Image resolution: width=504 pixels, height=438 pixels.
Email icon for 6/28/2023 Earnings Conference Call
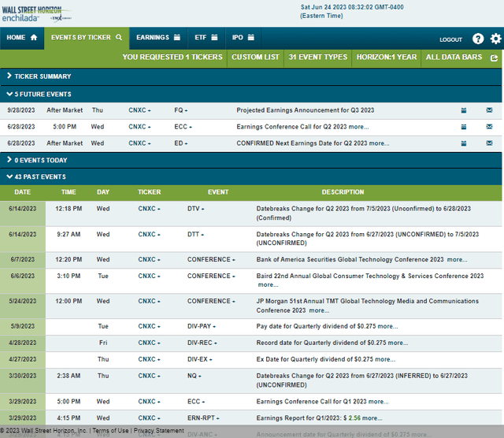tap(489, 127)
